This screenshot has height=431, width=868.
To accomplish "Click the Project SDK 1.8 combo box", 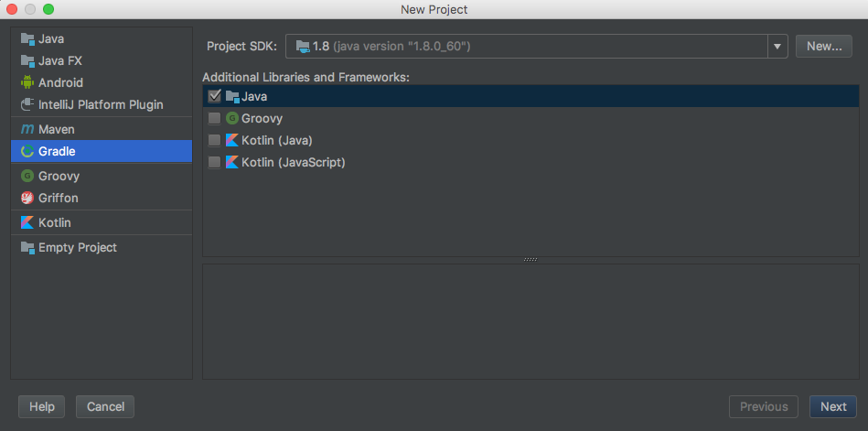I will tap(526, 46).
